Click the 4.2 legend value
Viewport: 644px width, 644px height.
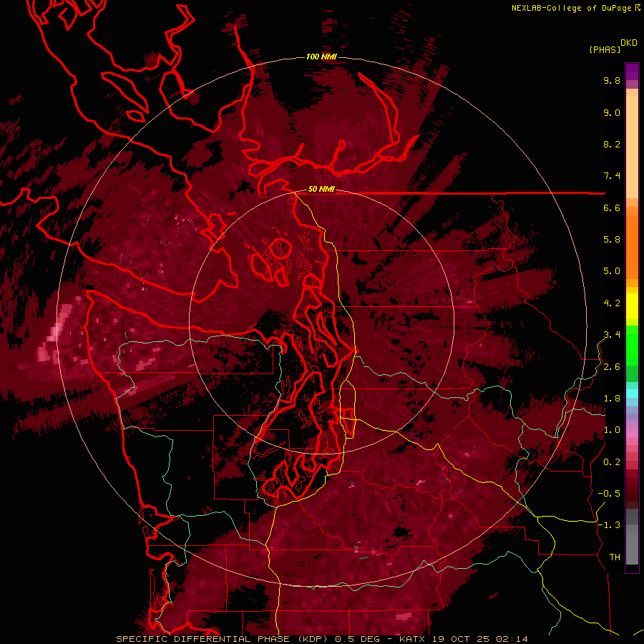coord(612,303)
